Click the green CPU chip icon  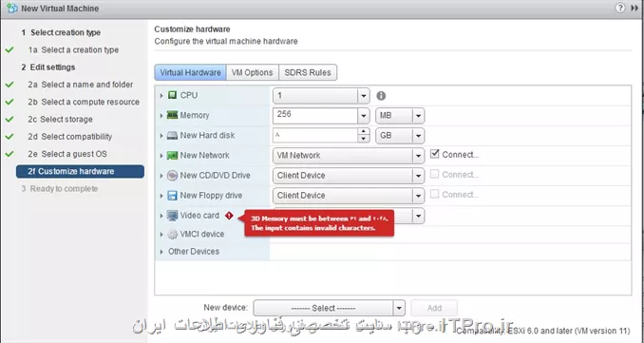[173, 95]
